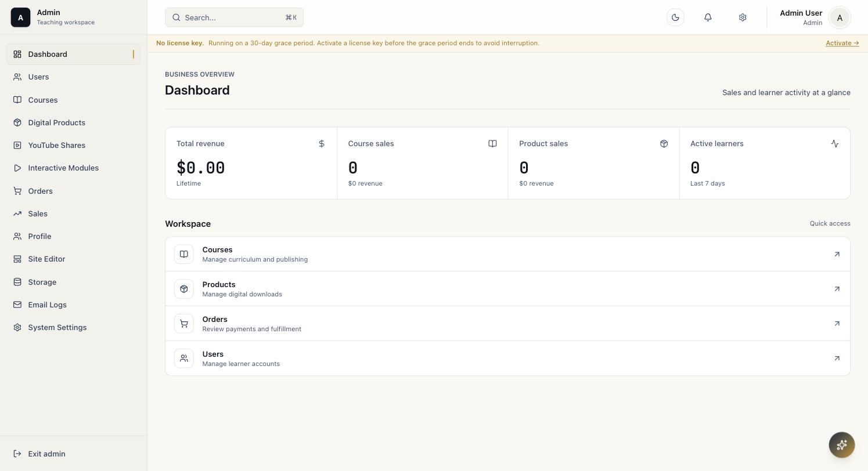Screen dimensions: 868x471
Task: Click the Products box icon in Workspace
Action: (x=184, y=289)
